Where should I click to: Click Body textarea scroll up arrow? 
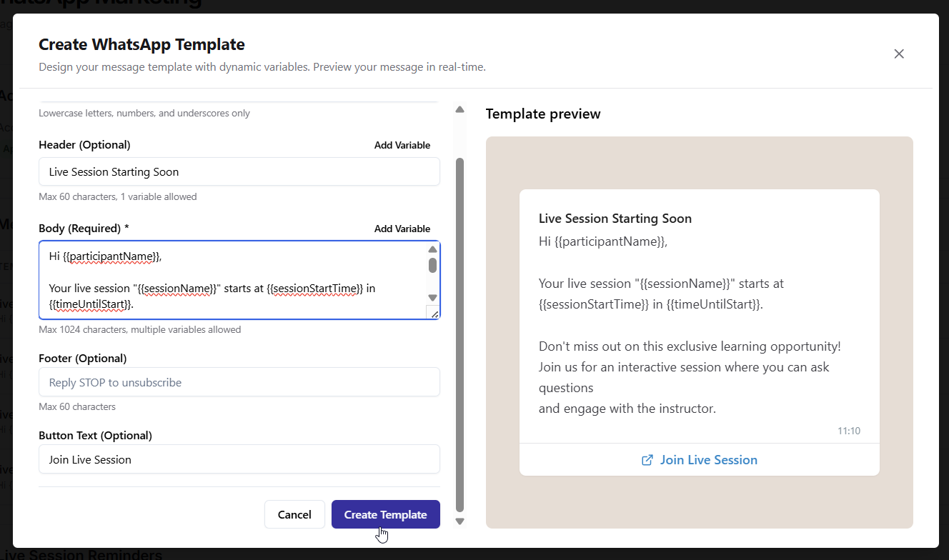tap(432, 249)
